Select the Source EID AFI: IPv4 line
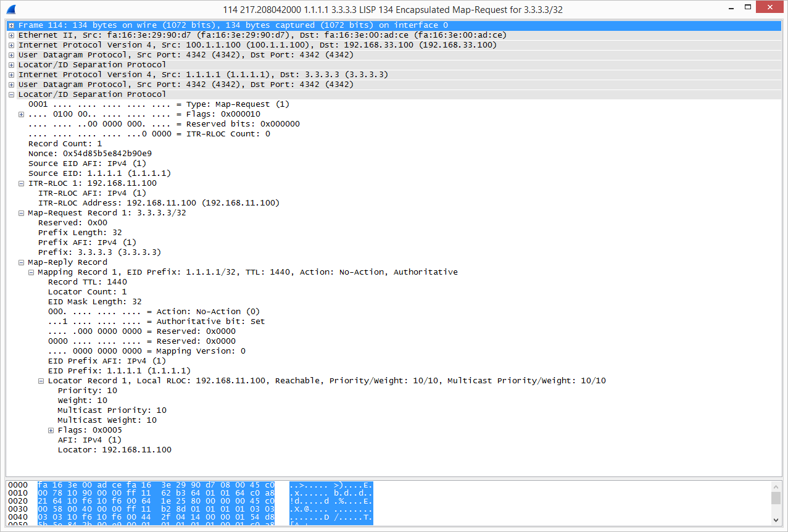The width and height of the screenshot is (788, 532). [88, 164]
